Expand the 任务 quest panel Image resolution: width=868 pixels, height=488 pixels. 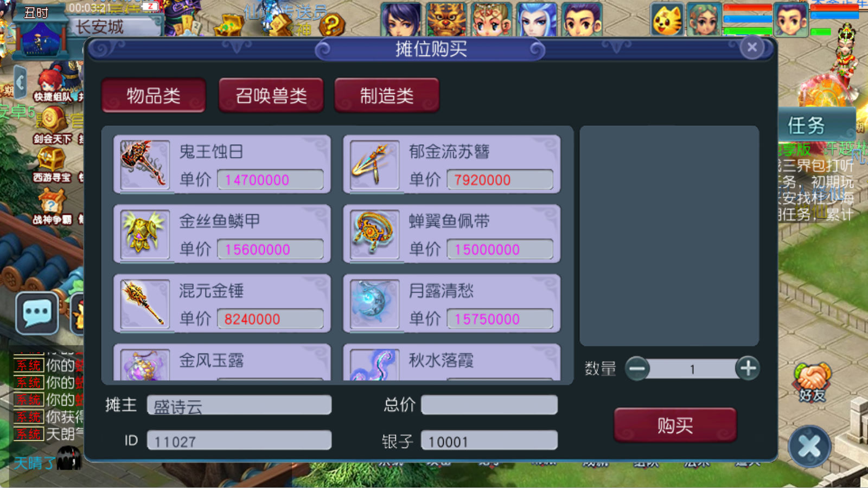816,125
